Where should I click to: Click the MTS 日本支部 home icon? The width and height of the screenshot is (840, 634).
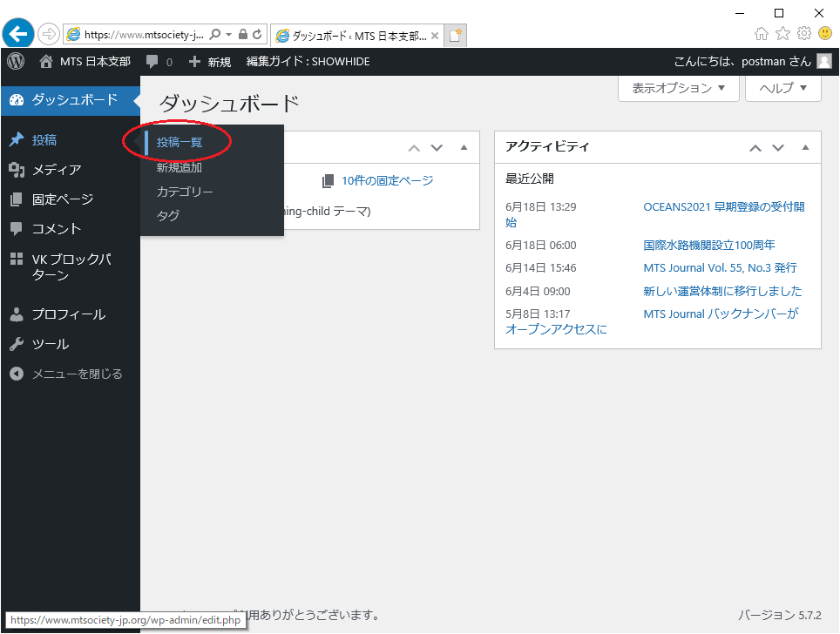pyautogui.click(x=46, y=62)
